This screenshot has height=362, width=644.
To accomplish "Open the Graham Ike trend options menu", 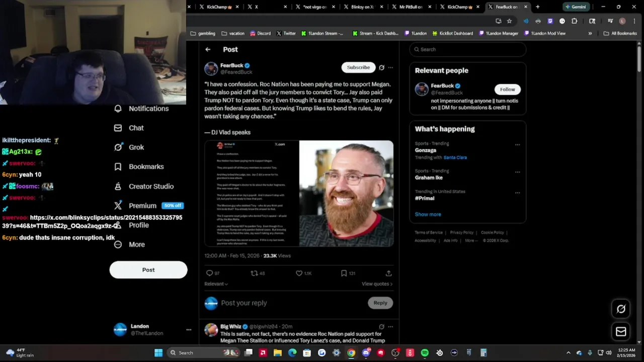I will pos(517,172).
